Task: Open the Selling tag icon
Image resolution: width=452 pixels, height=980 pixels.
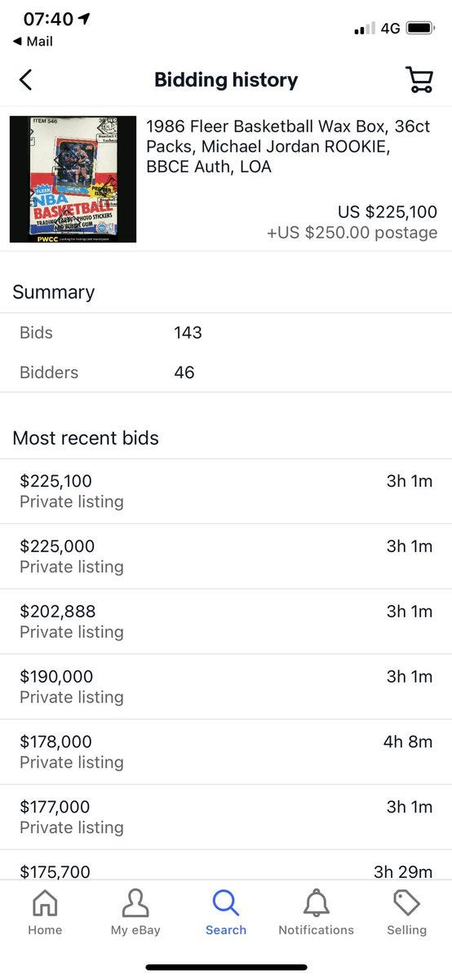Action: [x=406, y=903]
